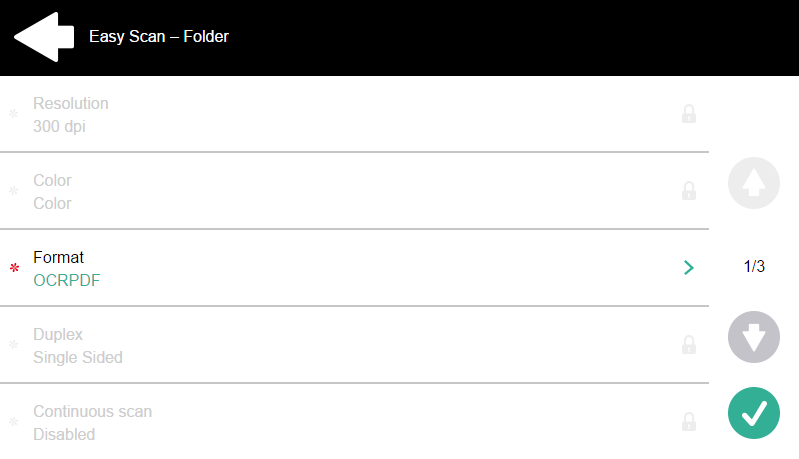The image size is (799, 459).
Task: Click the Resolution lock icon
Action: click(689, 114)
